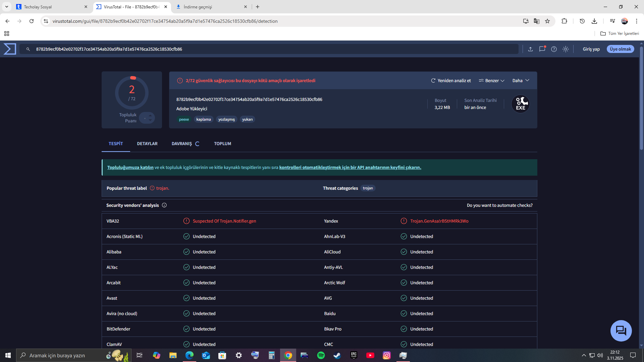The height and width of the screenshot is (362, 644).
Task: Open Chrome downloads icon in toolbar
Action: pos(594,21)
